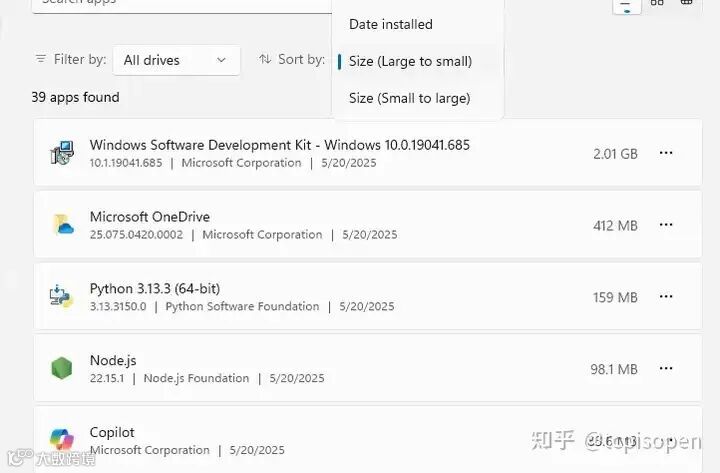Click inside the Search apps field
This screenshot has height=473, width=720.
point(180,3)
